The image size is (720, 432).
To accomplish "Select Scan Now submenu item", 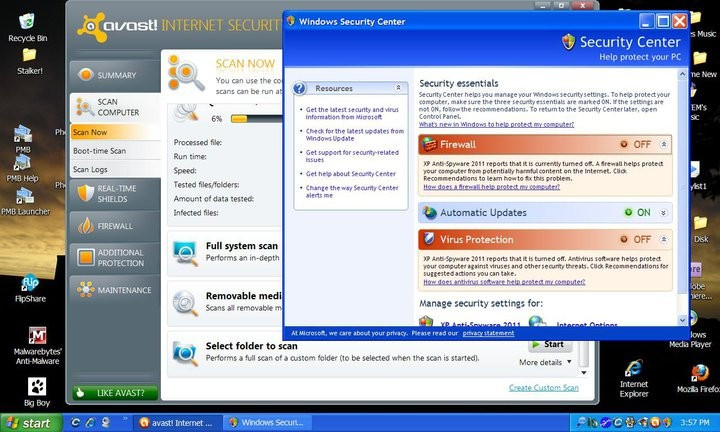I will [x=115, y=132].
